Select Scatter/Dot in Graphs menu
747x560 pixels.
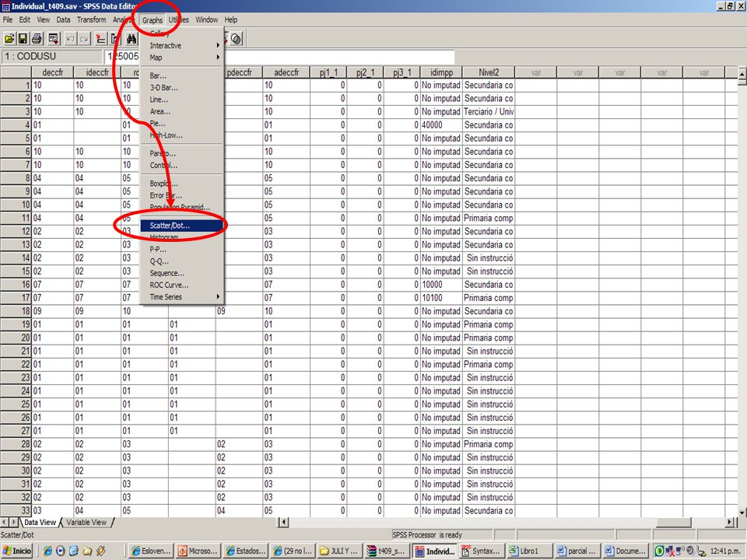coord(181,226)
